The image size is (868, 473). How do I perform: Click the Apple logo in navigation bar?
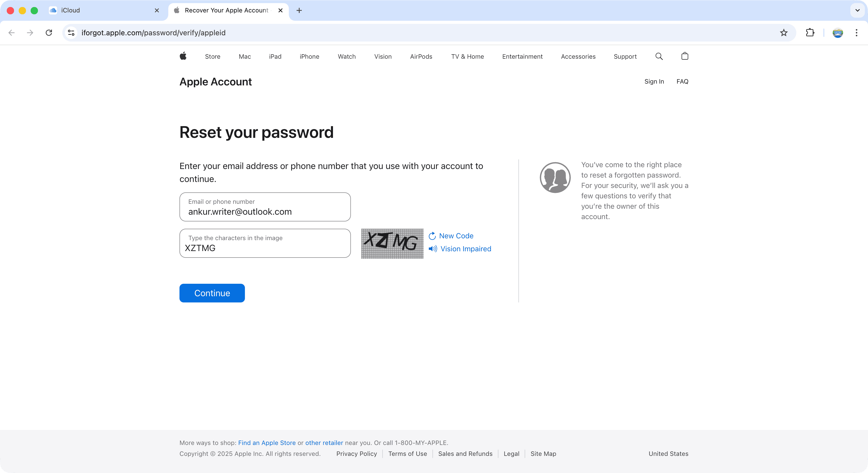pyautogui.click(x=183, y=56)
